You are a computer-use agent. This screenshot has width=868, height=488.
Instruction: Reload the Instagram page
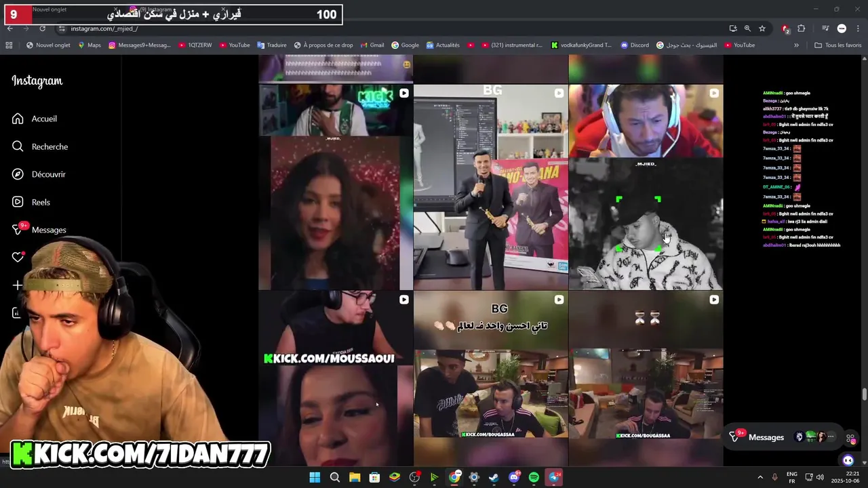click(42, 28)
